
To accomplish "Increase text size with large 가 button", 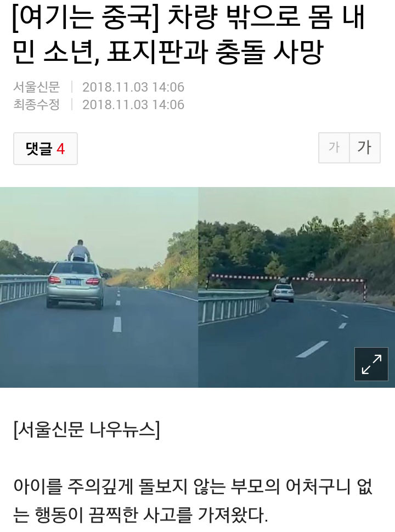I will [x=365, y=148].
